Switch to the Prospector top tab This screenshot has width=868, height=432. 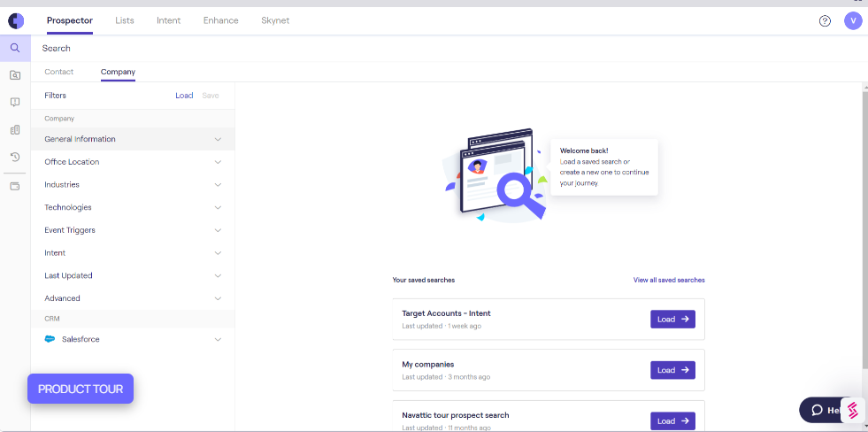coord(70,21)
